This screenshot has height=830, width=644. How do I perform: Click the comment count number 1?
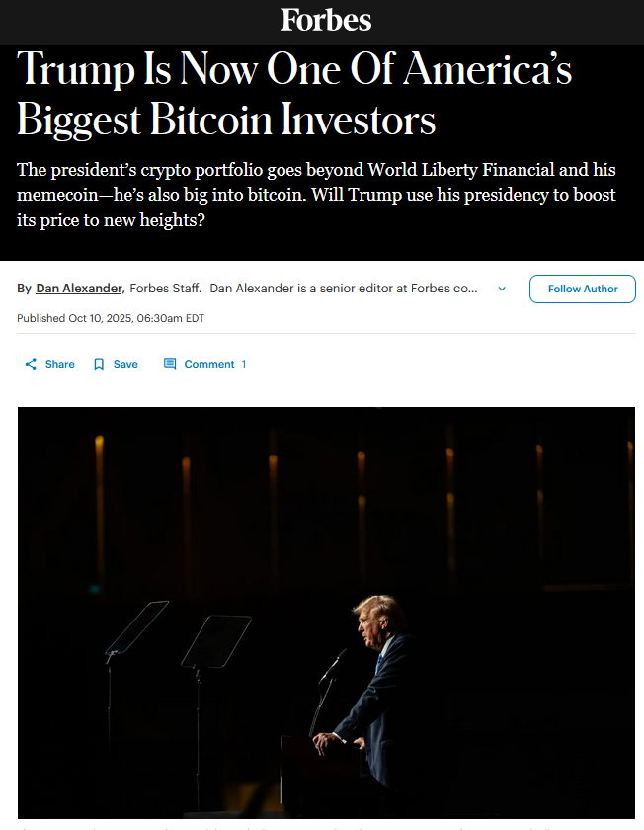tap(244, 364)
